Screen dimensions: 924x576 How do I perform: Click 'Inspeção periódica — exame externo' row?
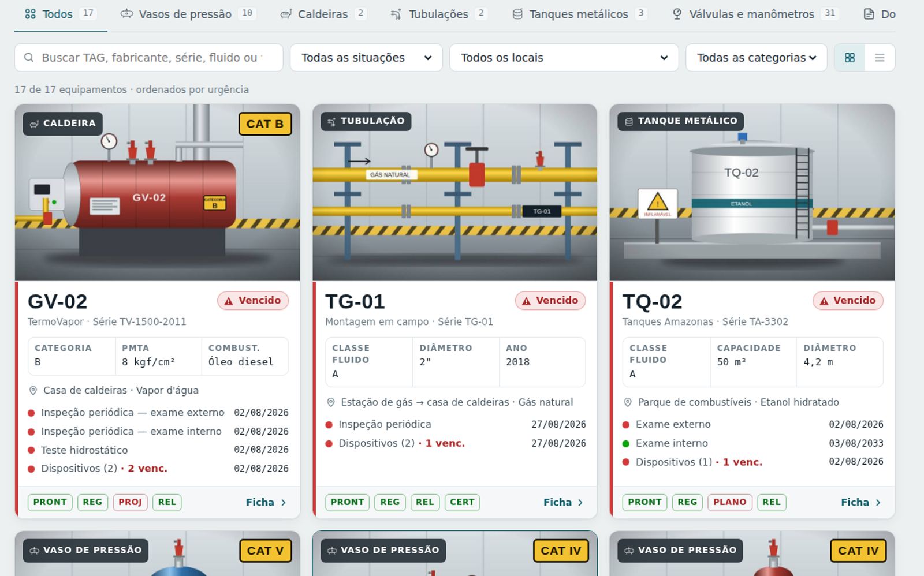click(x=158, y=413)
